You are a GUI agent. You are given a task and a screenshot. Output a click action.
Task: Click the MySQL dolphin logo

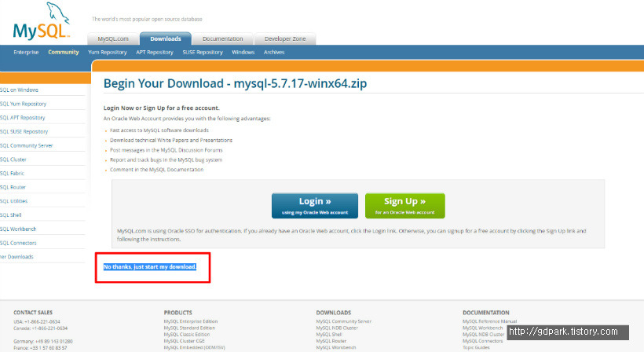point(42,21)
